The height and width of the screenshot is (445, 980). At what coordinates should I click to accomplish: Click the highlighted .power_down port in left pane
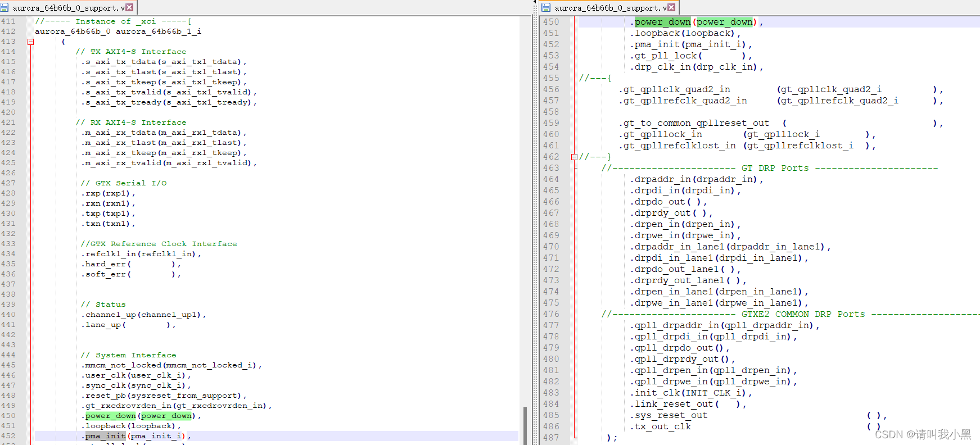[x=110, y=416]
